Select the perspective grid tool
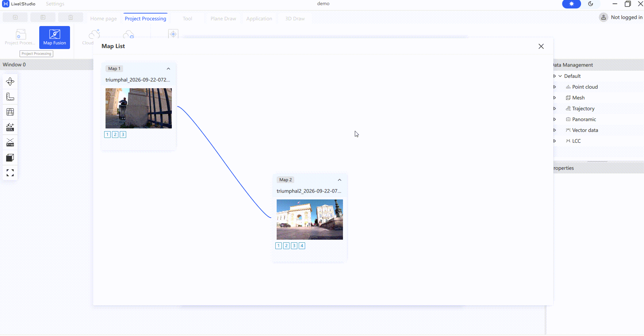The image size is (644, 336). [x=10, y=112]
